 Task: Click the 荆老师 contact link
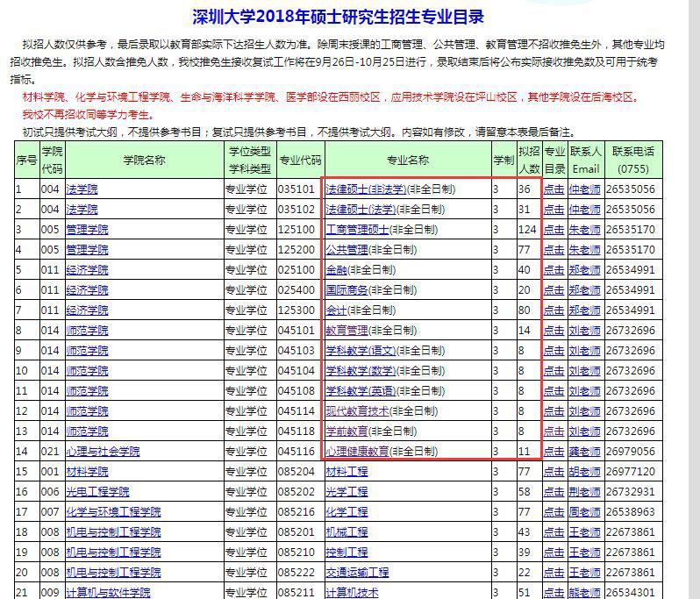(x=585, y=492)
